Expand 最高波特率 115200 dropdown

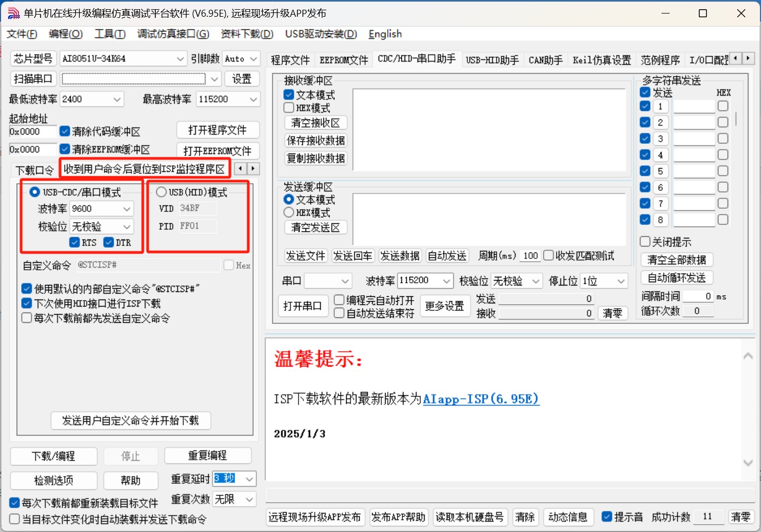click(254, 99)
